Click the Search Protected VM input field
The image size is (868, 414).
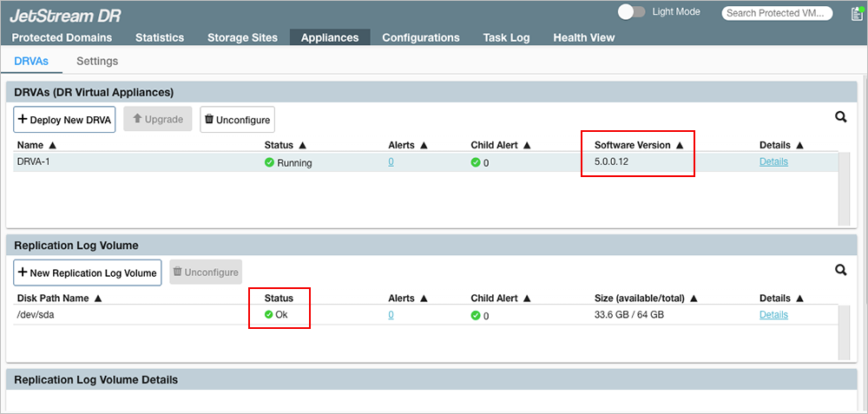point(777,13)
